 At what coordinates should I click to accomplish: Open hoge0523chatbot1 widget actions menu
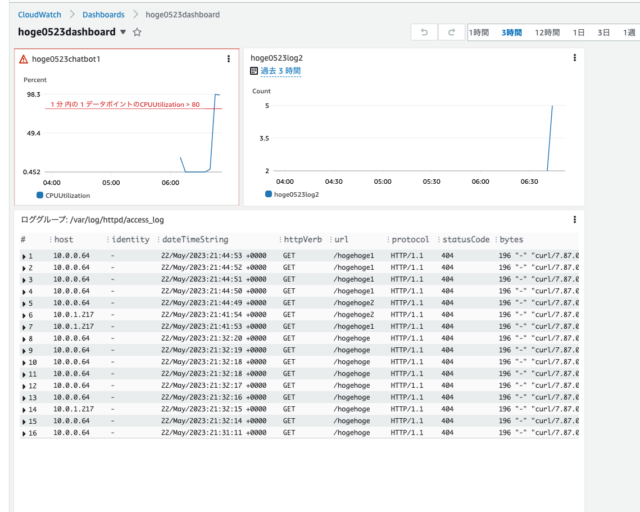[x=229, y=59]
